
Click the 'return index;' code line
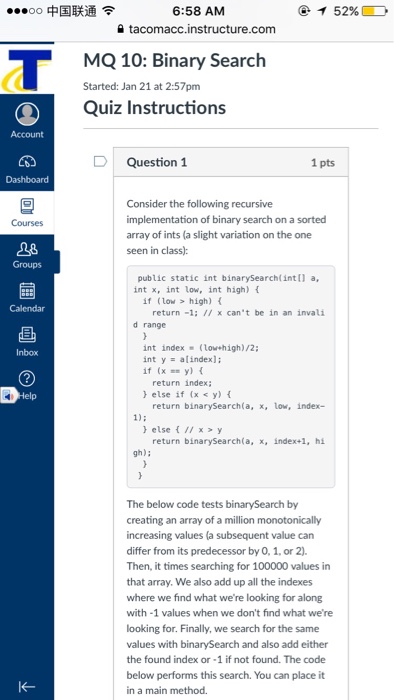[182, 383]
